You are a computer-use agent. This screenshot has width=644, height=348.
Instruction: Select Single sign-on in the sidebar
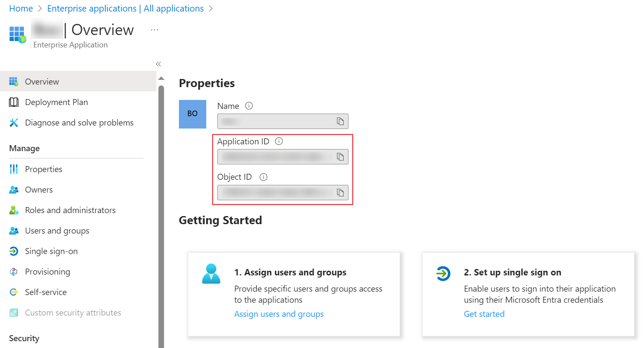tap(51, 251)
